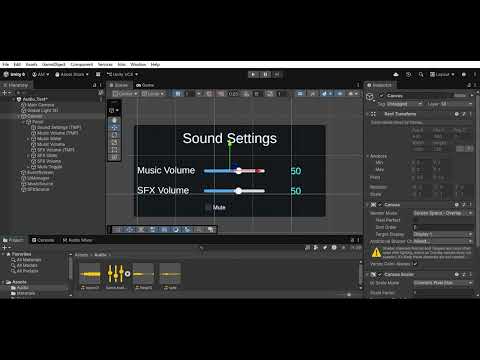
Task: Click the Hierarchy add (+) button
Action: [5, 92]
